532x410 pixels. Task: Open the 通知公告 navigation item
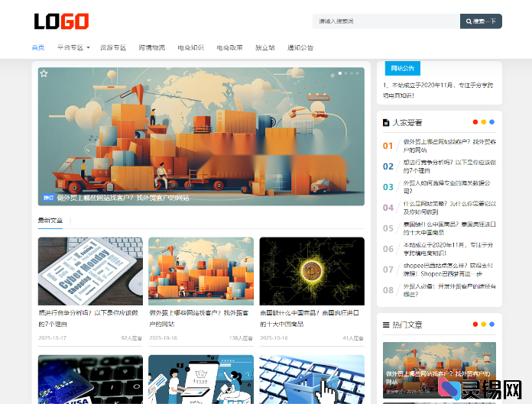[x=300, y=48]
